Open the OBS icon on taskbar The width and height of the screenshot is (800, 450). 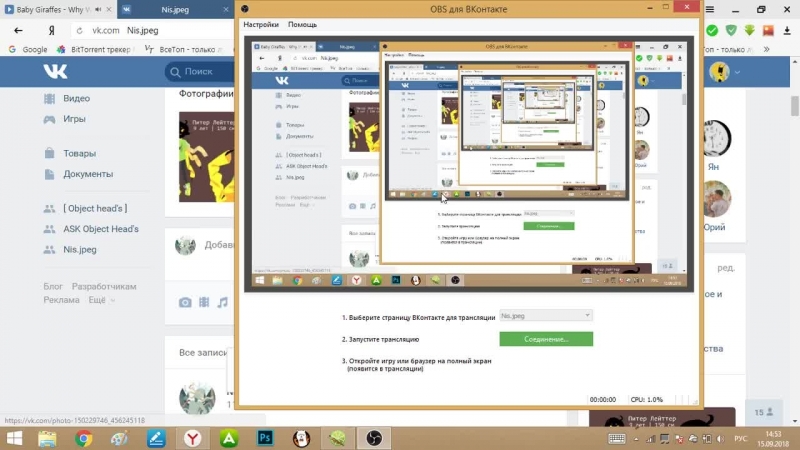pyautogui.click(x=374, y=438)
